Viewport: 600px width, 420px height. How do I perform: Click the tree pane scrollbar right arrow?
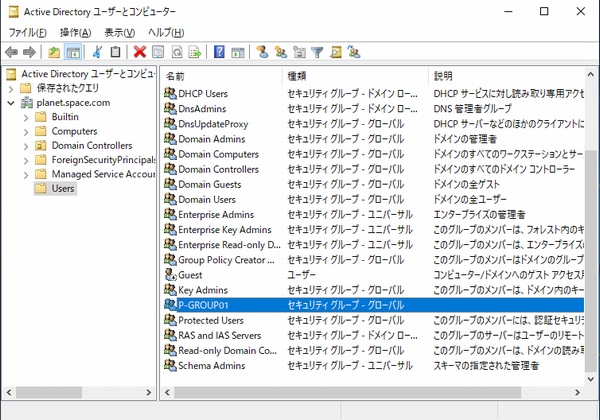149,392
